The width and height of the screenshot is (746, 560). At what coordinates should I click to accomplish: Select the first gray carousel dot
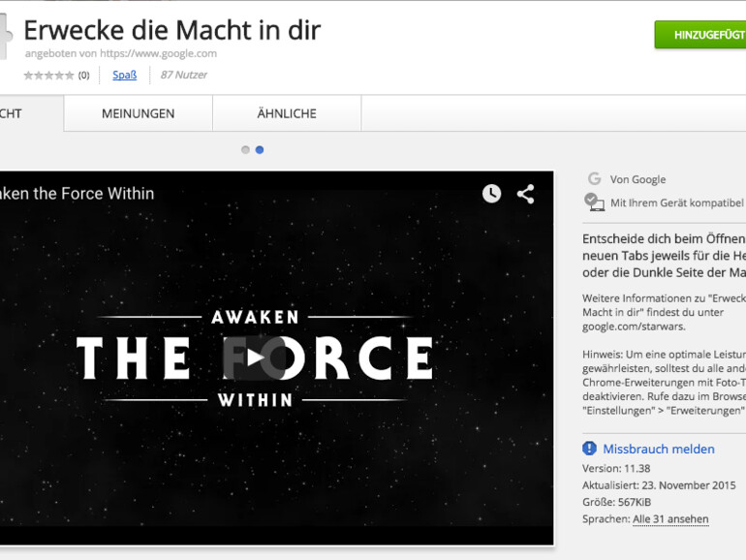click(245, 150)
